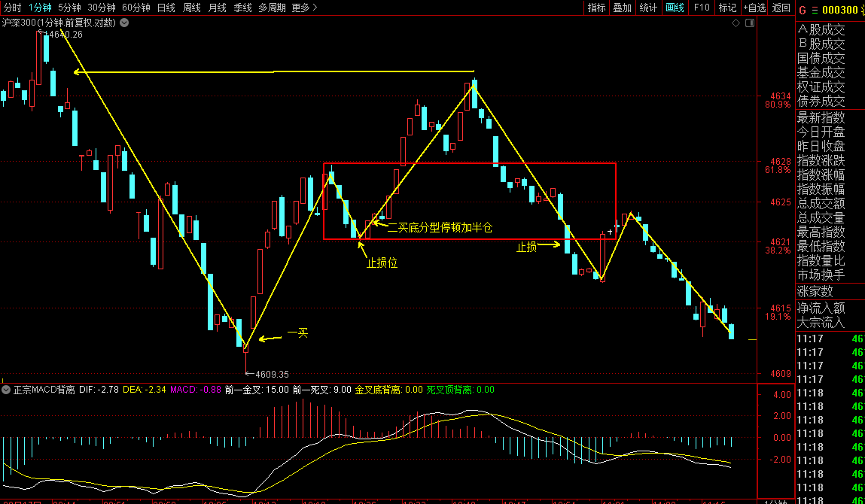Select the 分时 intraday tab
Screen dimensions: 865x504
12,8
